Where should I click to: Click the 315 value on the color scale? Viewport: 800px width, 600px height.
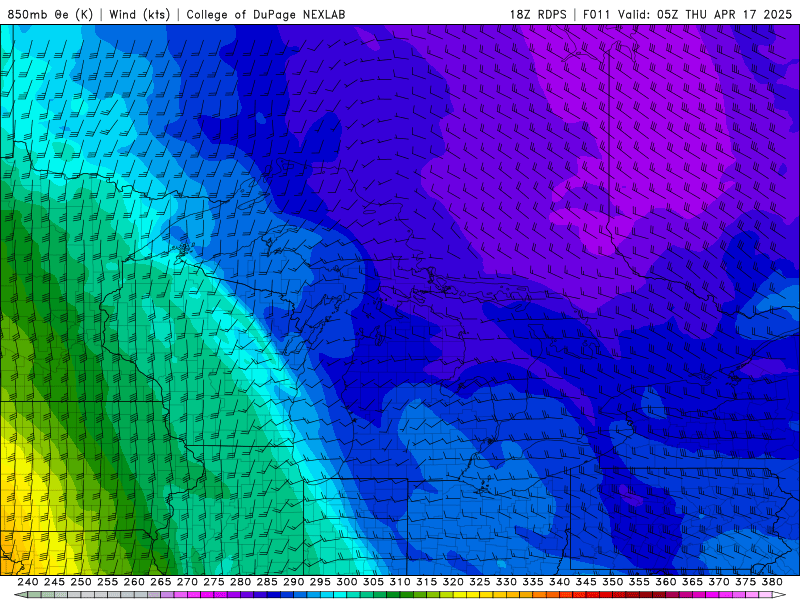(426, 582)
